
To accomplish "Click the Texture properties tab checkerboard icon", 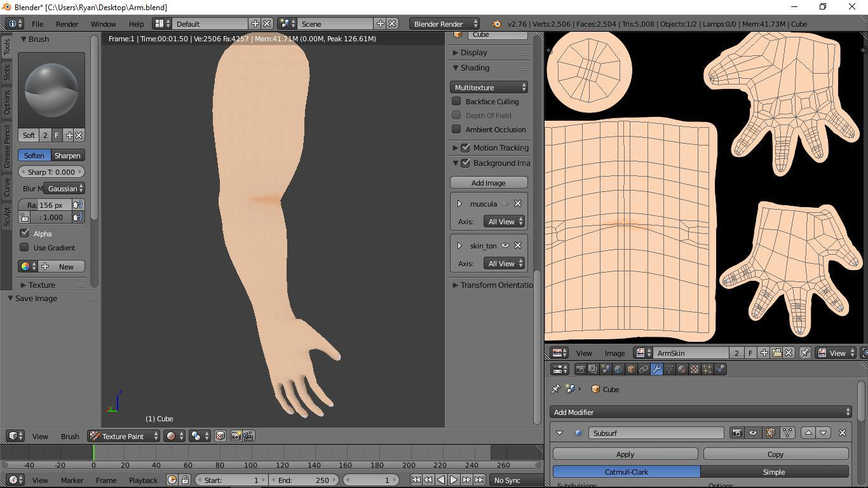I will tap(695, 369).
